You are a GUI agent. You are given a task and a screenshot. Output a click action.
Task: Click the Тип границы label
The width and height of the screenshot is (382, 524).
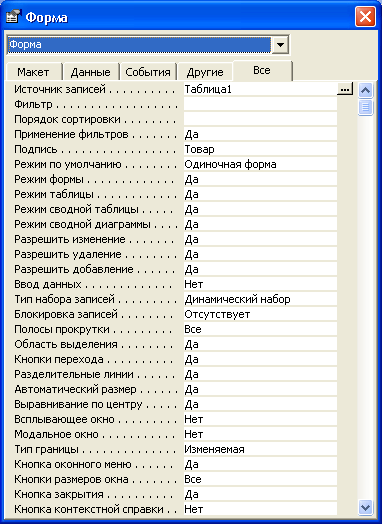point(46,449)
